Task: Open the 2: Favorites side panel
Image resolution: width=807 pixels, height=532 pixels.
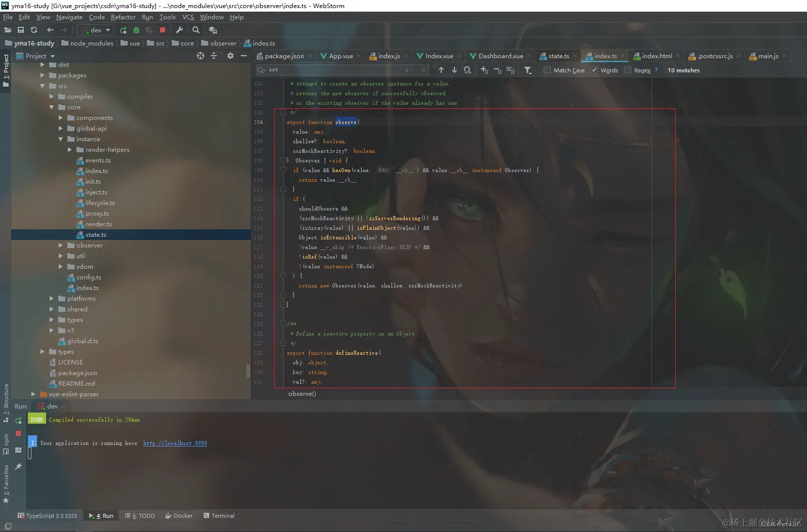Action: tap(6, 484)
